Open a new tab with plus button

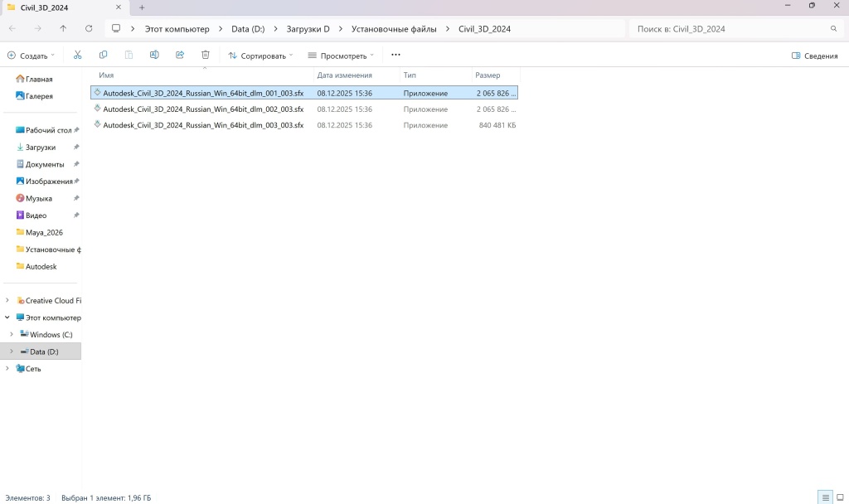[x=142, y=7]
